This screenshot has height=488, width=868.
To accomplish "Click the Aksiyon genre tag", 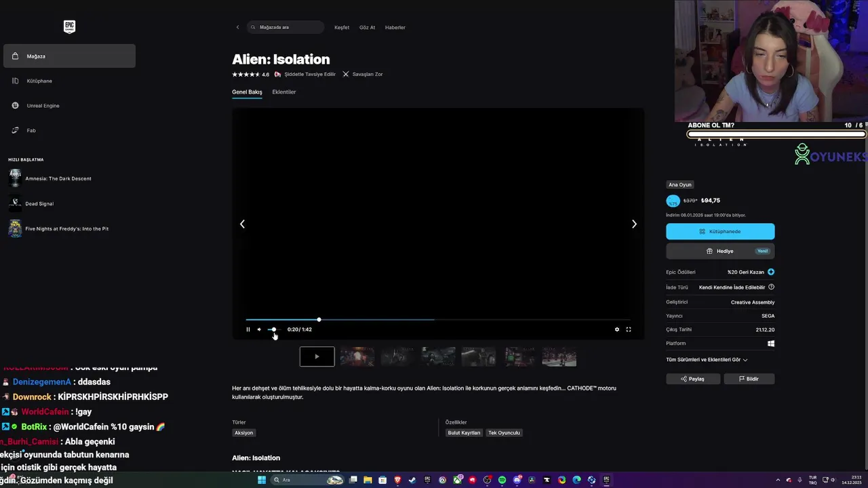I will (243, 432).
